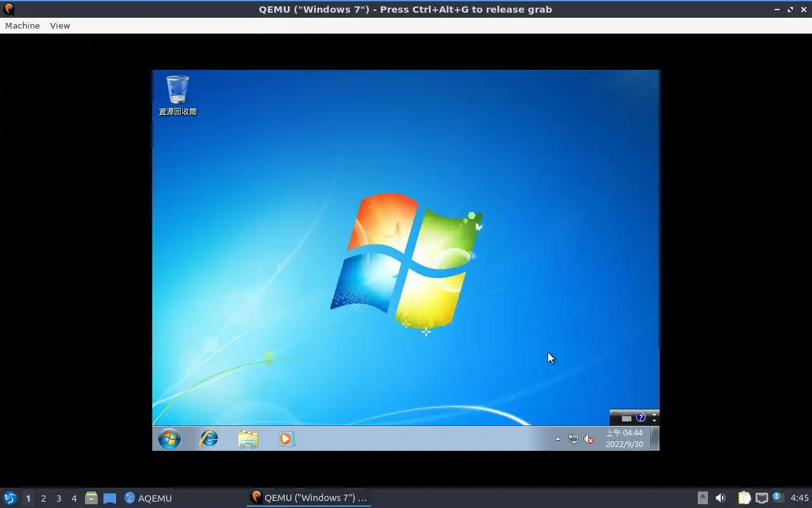Click the host panel clock showing 4:45
The height and width of the screenshot is (508, 812).
[x=799, y=498]
